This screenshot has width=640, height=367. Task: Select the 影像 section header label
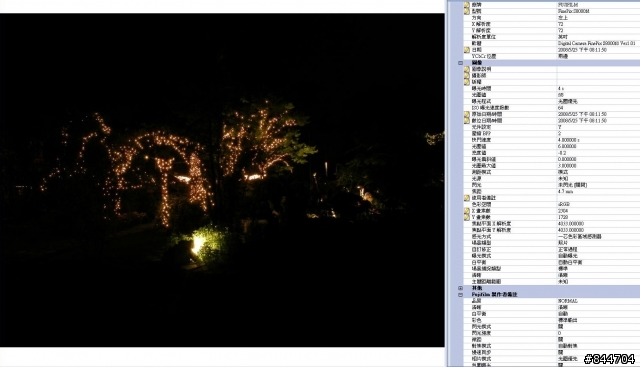[477, 63]
